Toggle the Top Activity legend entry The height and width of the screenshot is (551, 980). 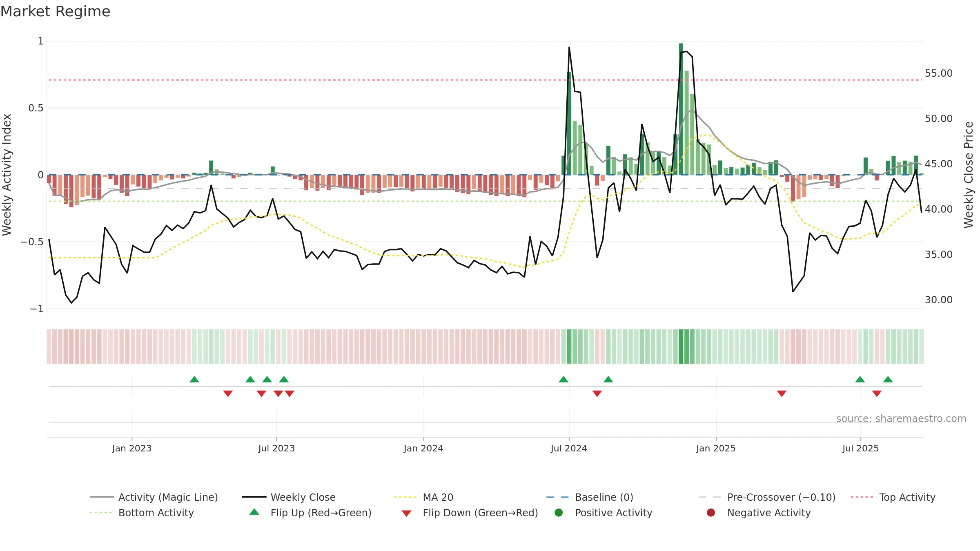[x=893, y=497]
